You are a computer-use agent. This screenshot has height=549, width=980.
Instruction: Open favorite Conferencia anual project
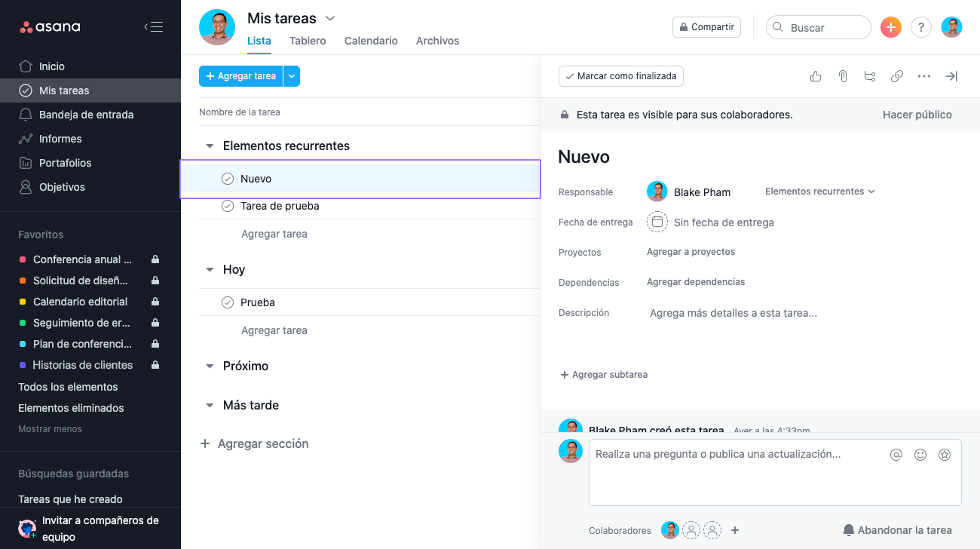(x=82, y=259)
